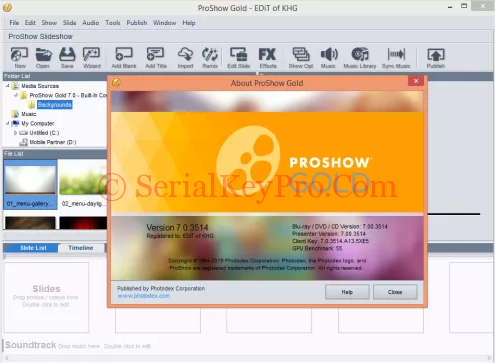495x363 pixels.
Task: Open the Tools menu
Action: click(113, 23)
